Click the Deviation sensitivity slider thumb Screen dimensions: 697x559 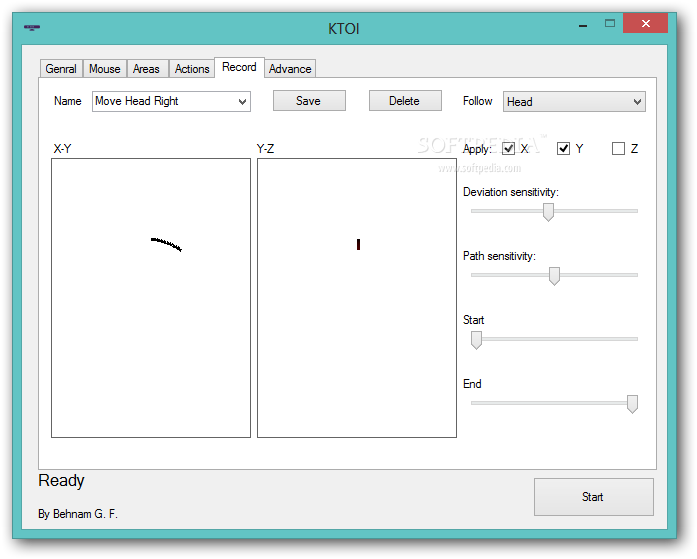point(549,212)
